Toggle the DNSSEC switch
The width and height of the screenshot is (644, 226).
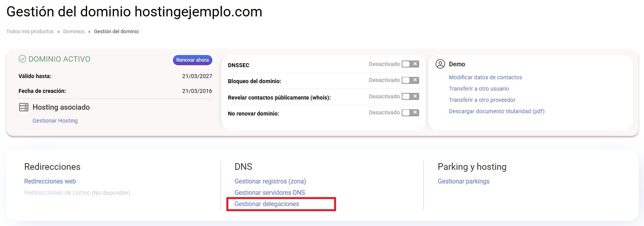coord(410,64)
